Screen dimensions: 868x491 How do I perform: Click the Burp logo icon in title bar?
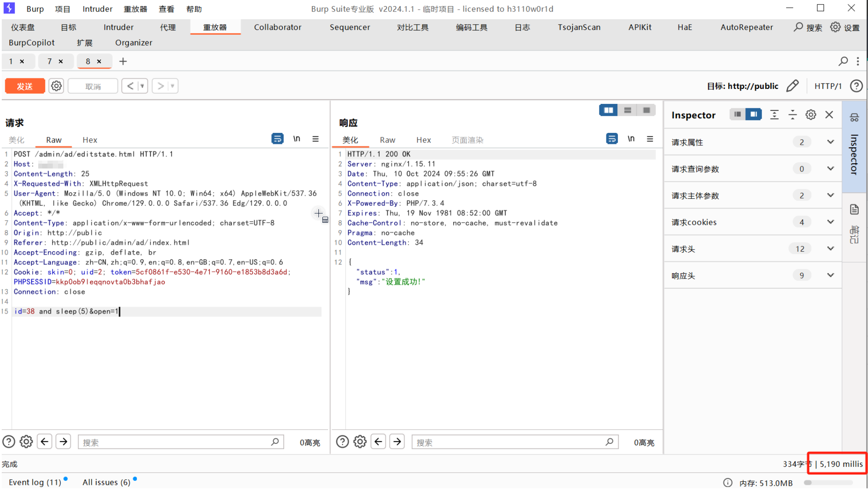tap(9, 8)
